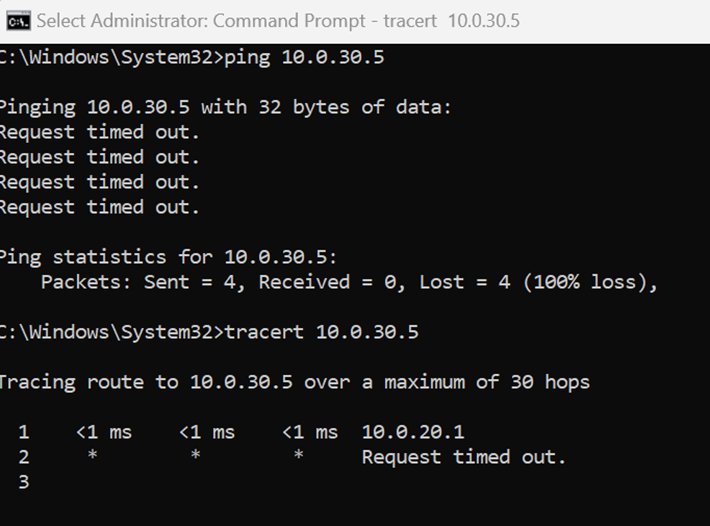
Task: Select the 'Pinging 10.0.30.5 with 32 bytes' line
Action: pos(225,108)
